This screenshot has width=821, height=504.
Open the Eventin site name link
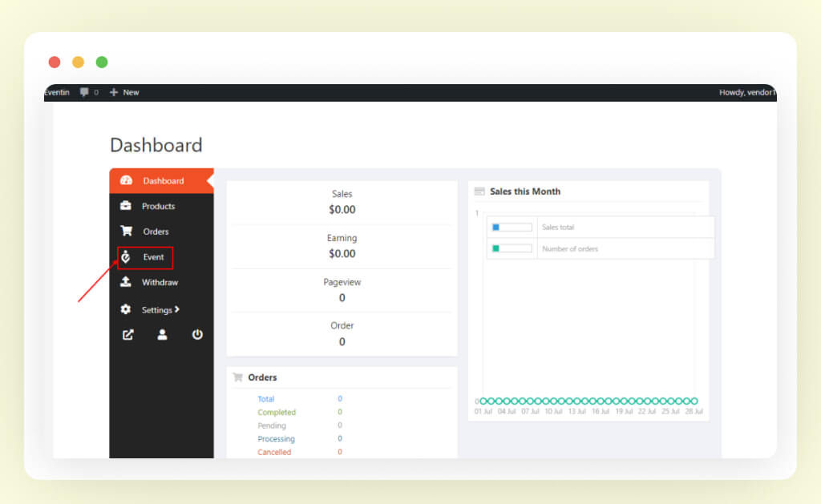tap(57, 92)
